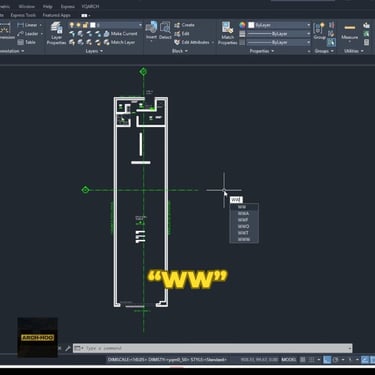
Task: Open the object color ByLayer dropdown
Action: pyautogui.click(x=309, y=25)
